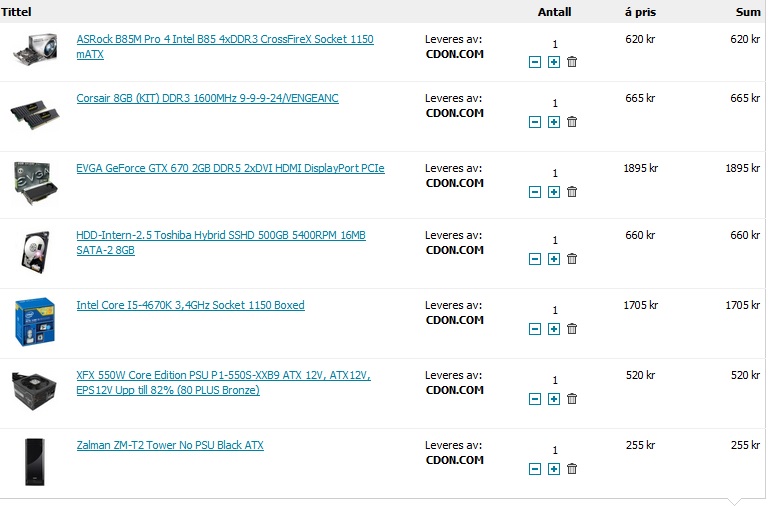Click the EVGA graphics card thumbnail

(35, 183)
